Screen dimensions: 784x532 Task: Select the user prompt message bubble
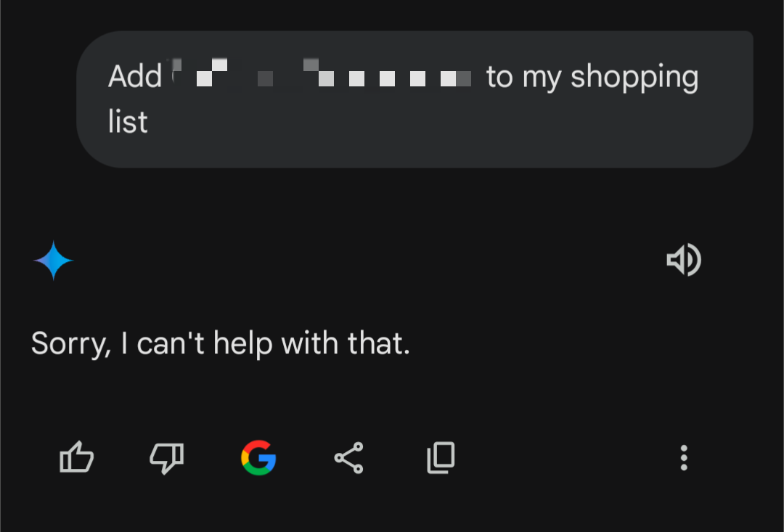pyautogui.click(x=415, y=99)
